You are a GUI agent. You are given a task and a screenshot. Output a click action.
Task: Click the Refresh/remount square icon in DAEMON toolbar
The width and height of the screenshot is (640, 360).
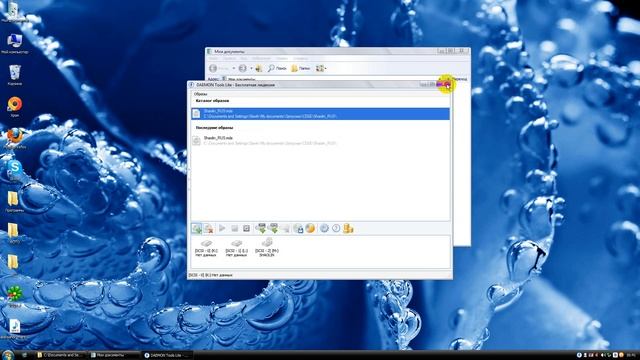(246, 229)
